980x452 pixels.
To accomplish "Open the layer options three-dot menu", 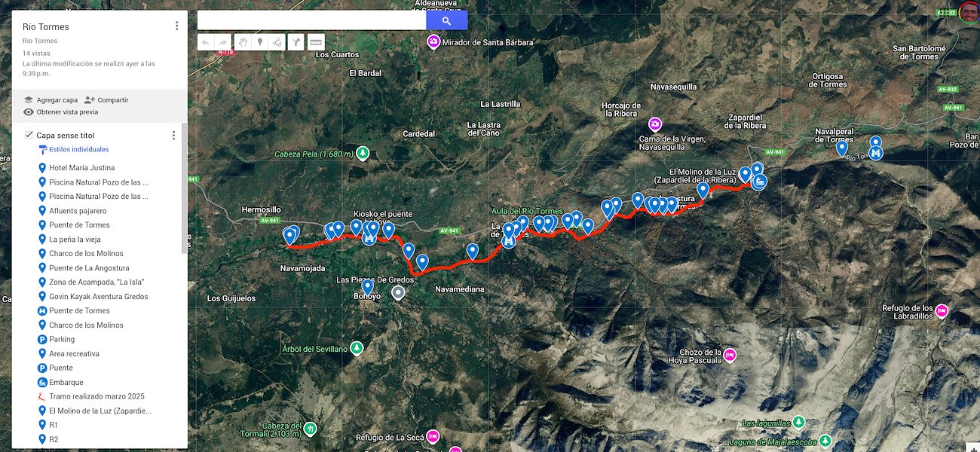I will click(x=173, y=136).
